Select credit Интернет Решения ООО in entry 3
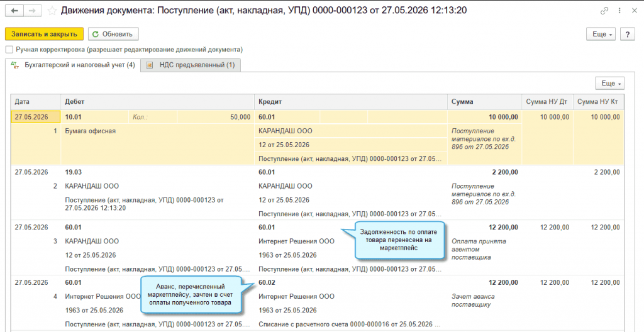Screen dimensions: 644x332 297,241
